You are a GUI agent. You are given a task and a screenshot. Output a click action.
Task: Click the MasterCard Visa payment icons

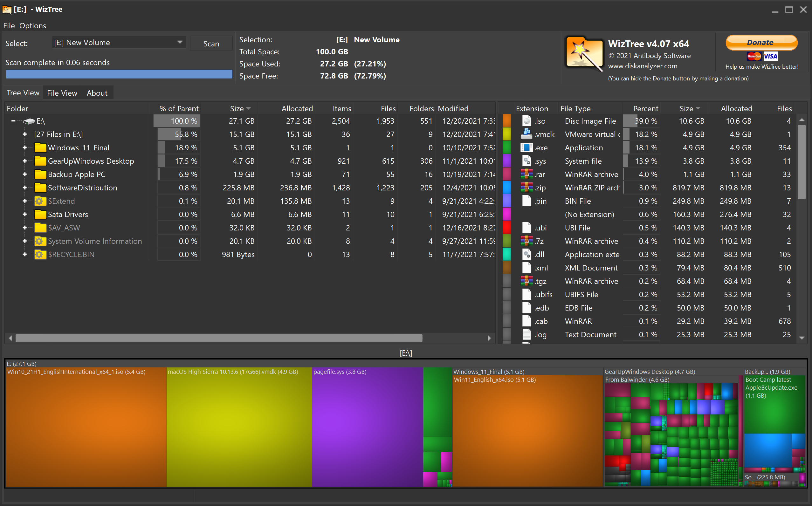click(762, 57)
